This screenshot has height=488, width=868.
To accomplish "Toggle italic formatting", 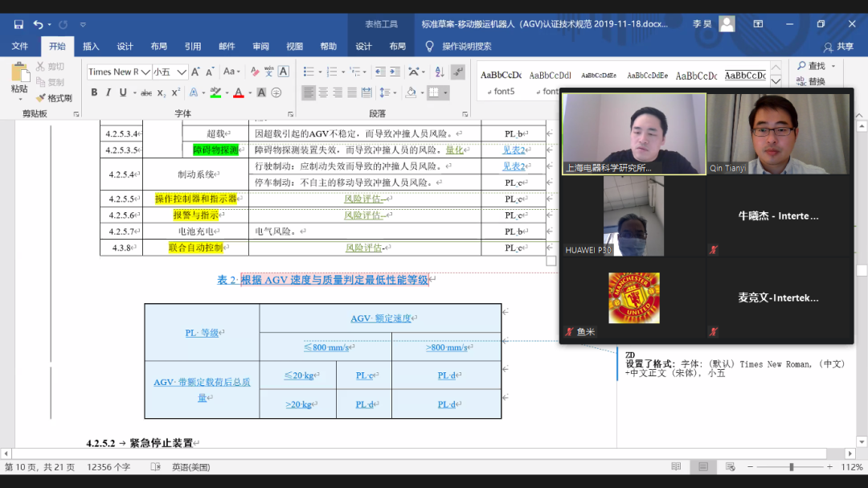I will point(108,92).
